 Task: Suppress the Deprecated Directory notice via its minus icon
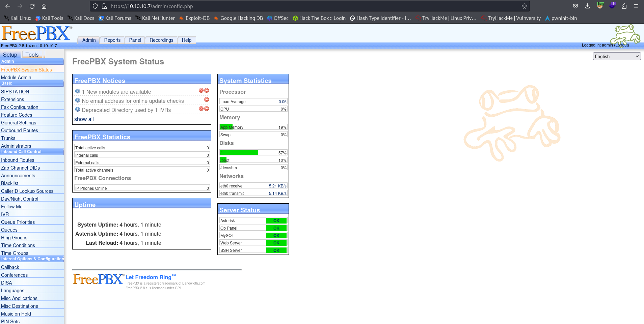[206, 109]
